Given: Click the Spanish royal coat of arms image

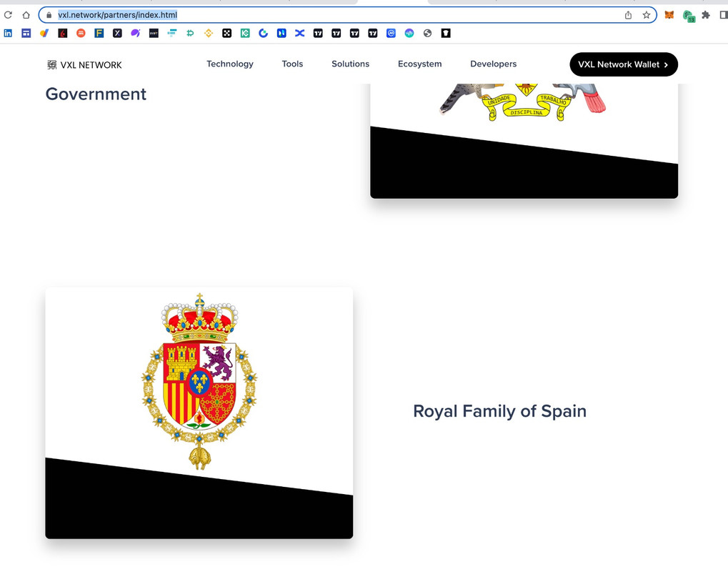Looking at the screenshot, I should click(x=199, y=382).
